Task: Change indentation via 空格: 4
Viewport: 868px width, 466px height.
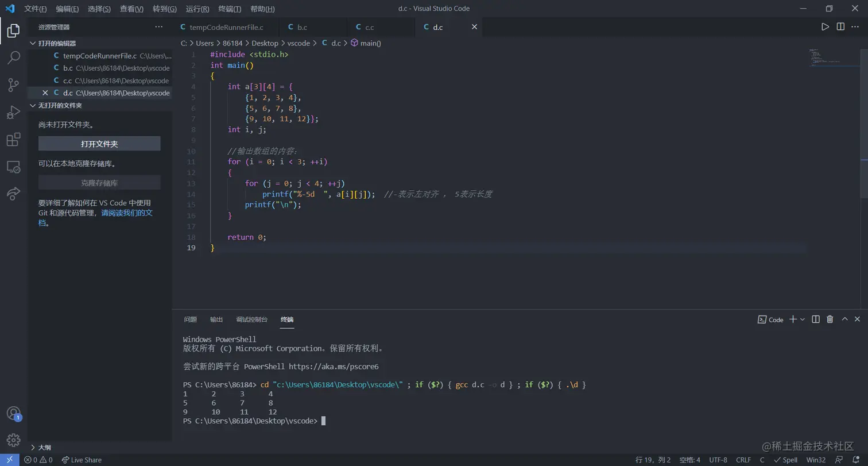Action: (690, 460)
